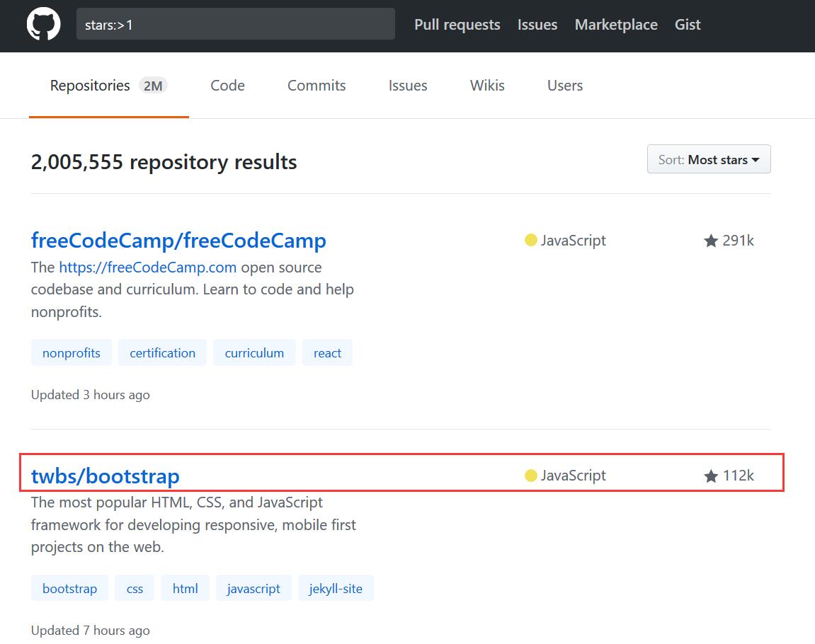Switch to the Code results tab

228,86
